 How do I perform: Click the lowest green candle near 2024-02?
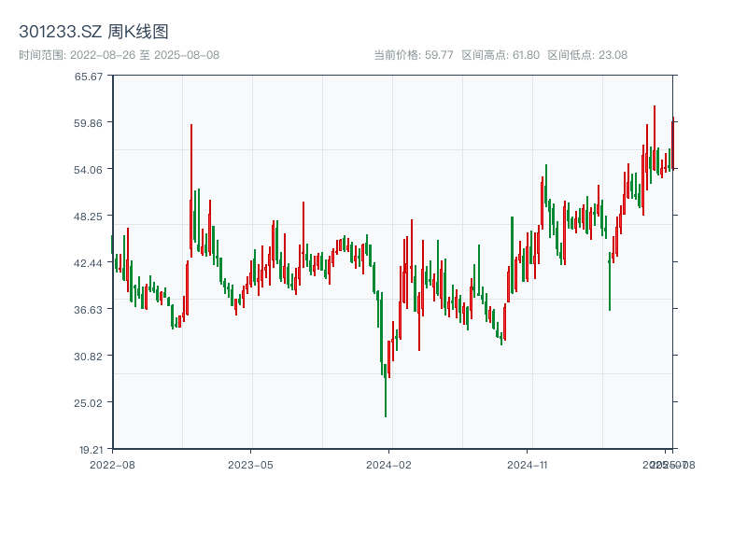(x=386, y=390)
